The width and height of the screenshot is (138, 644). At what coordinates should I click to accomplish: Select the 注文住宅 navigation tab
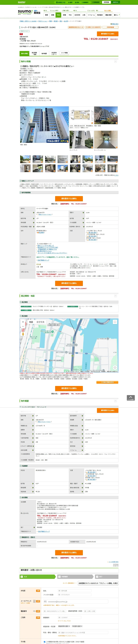coord(77,15)
